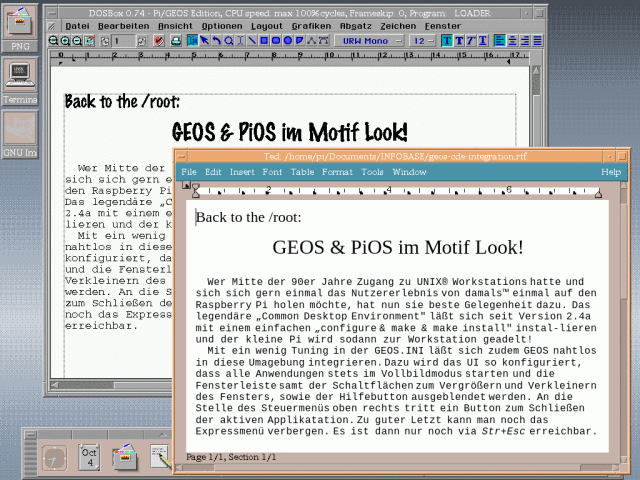This screenshot has width=640, height=480.
Task: Open Ted's Insert menu
Action: (242, 172)
